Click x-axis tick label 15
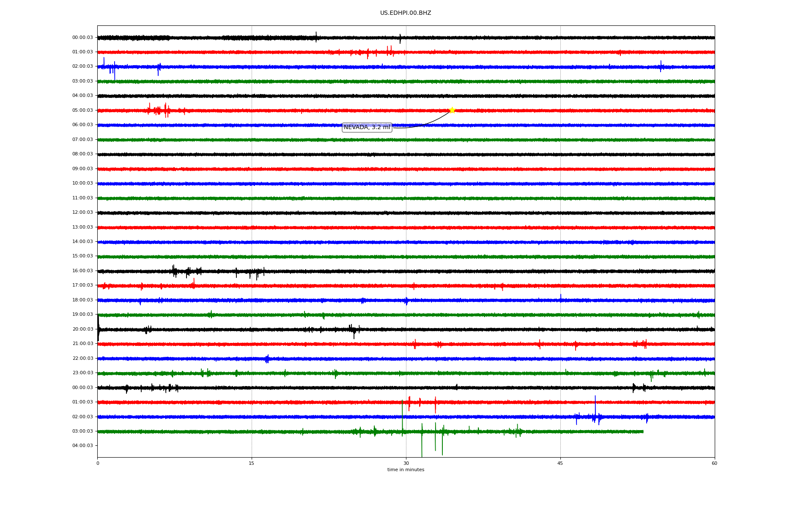 (252, 464)
